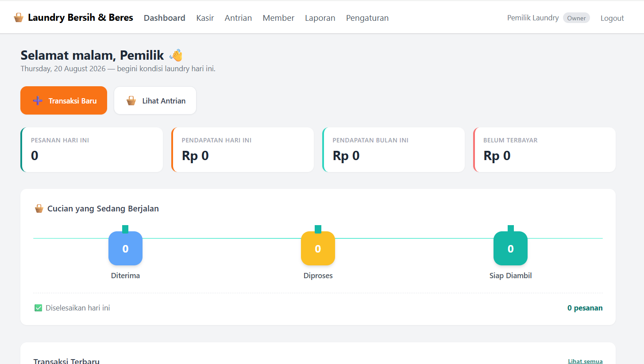This screenshot has width=644, height=364.
Task: Click the Diselesaikan hari ini text
Action: click(78, 308)
